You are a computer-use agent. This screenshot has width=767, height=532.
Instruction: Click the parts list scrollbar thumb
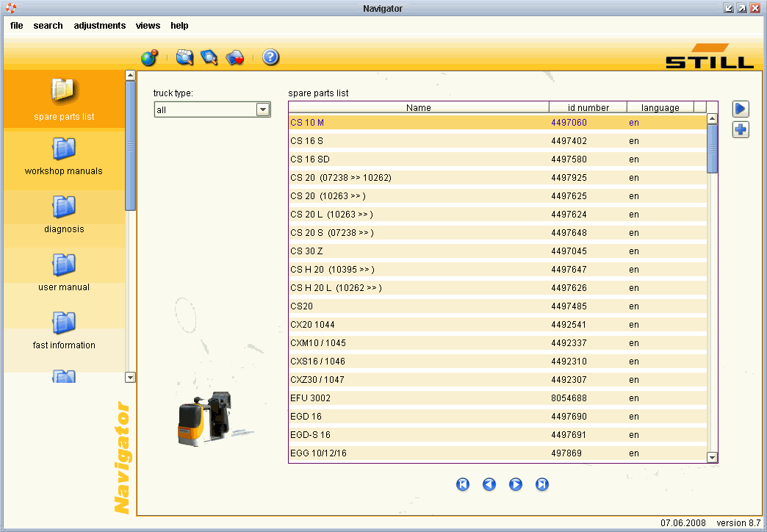pyautogui.click(x=712, y=148)
